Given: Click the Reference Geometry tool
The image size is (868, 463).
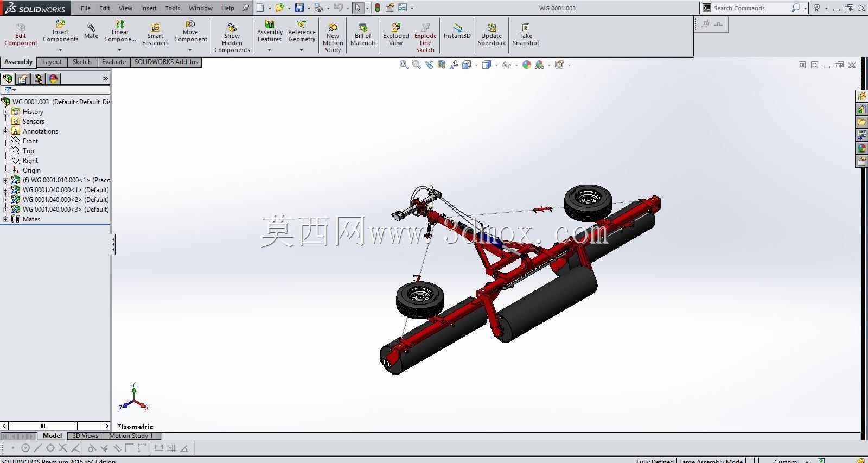Looking at the screenshot, I should coord(302,31).
